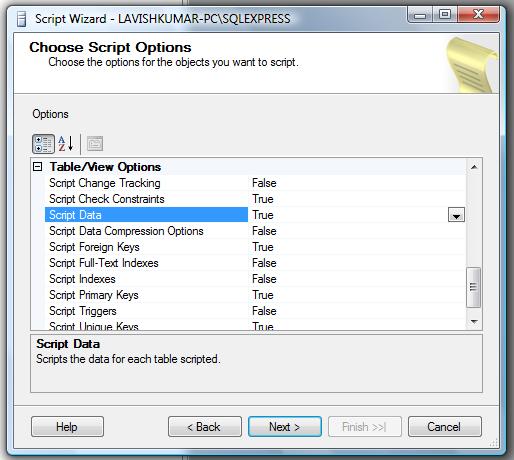
Task: Select Script Check Constraints option
Action: click(107, 199)
